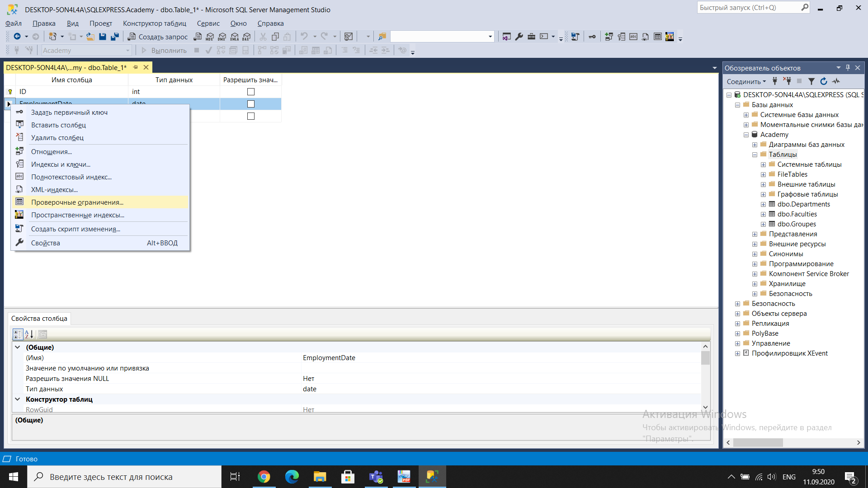Select the Свойства столбца tab
Image resolution: width=868 pixels, height=488 pixels.
coord(39,319)
